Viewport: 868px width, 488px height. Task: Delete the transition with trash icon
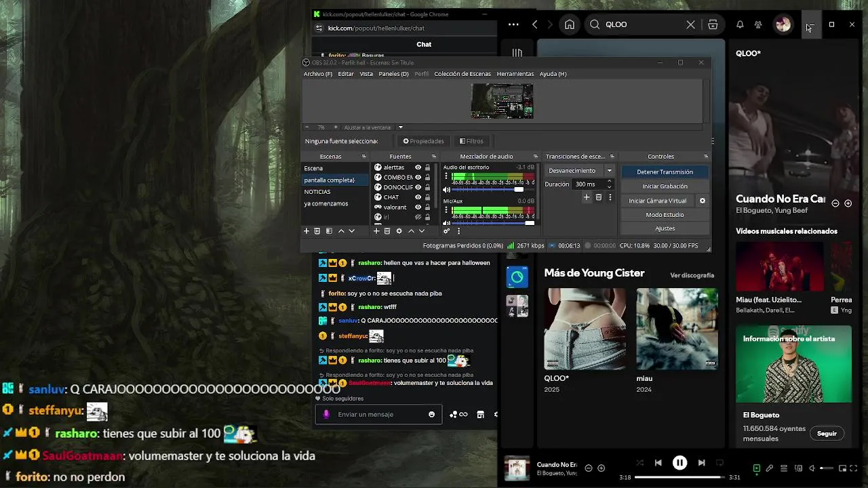click(x=598, y=197)
